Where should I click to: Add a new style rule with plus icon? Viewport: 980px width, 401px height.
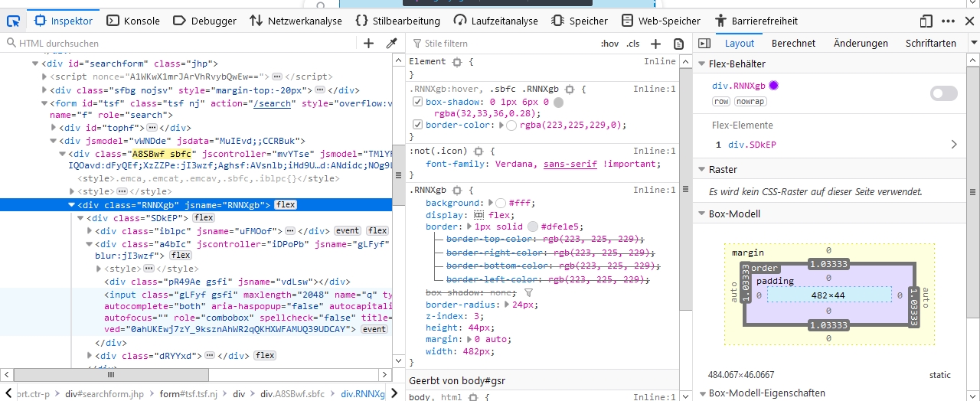click(655, 44)
